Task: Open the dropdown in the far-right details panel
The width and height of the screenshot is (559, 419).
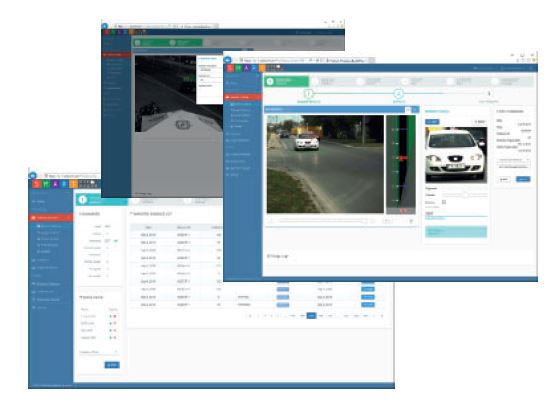Action: point(513,160)
